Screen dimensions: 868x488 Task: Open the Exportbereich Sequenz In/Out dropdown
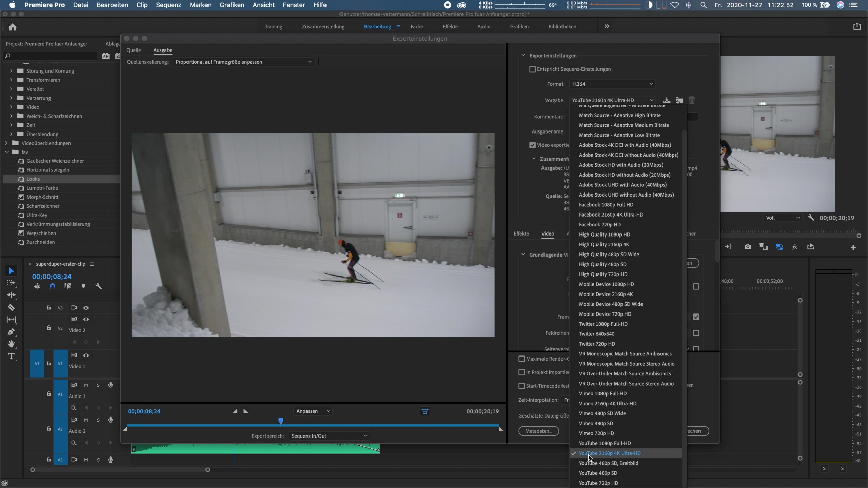(329, 436)
